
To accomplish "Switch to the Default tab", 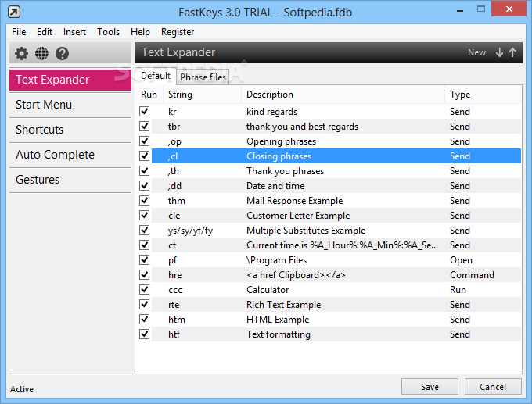I will click(x=156, y=76).
